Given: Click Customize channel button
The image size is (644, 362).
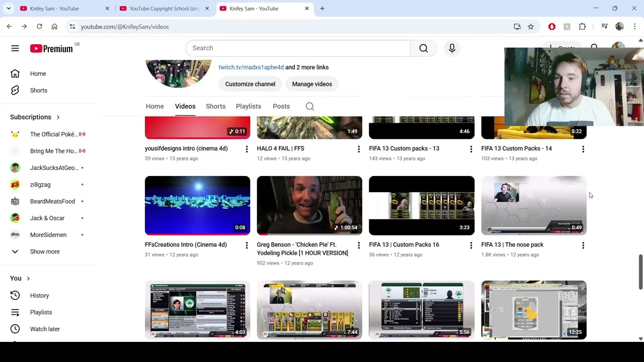Looking at the screenshot, I should pos(250,84).
